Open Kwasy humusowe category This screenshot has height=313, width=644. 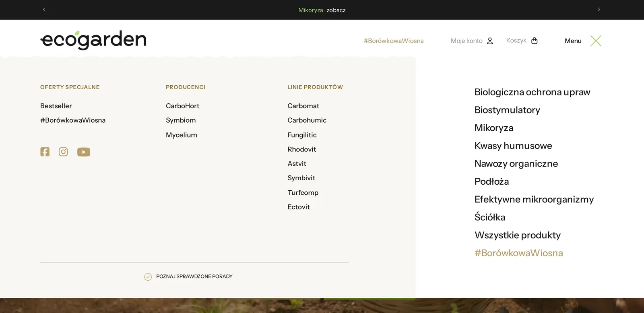(513, 146)
